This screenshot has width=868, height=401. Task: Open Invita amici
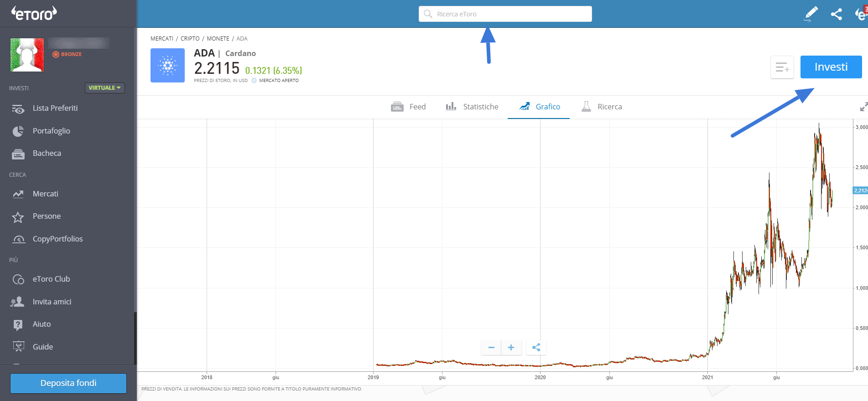(x=52, y=302)
